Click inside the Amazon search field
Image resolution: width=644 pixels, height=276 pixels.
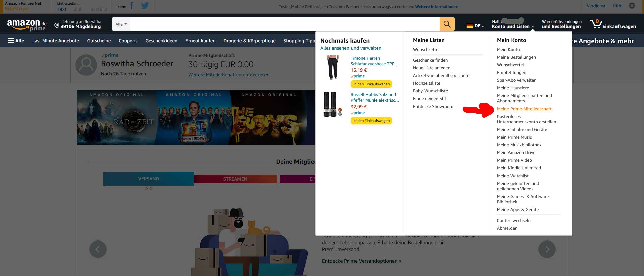pos(285,24)
